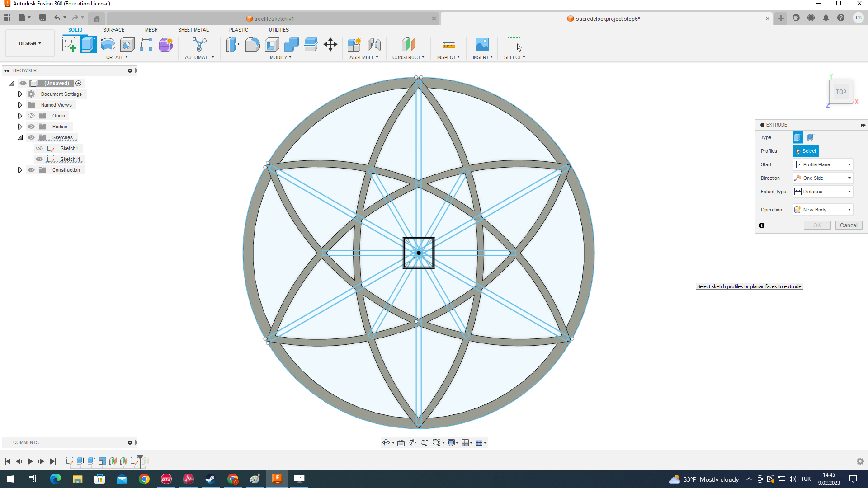Image resolution: width=868 pixels, height=488 pixels.
Task: Click the Automate tool icon
Action: [199, 44]
